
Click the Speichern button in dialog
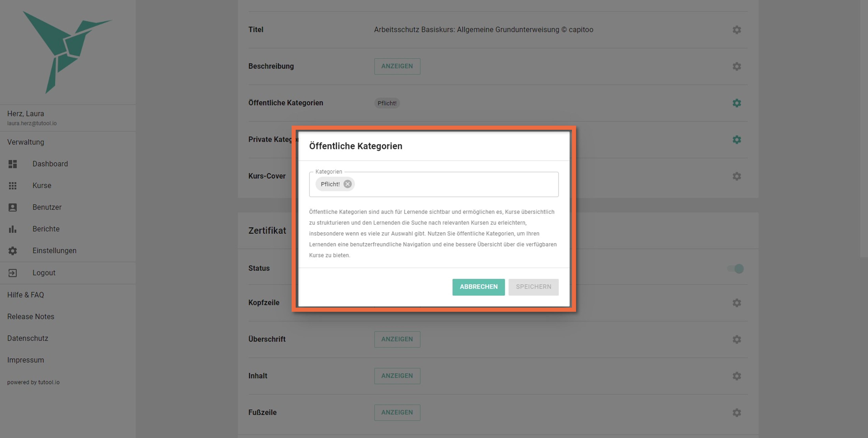coord(533,287)
